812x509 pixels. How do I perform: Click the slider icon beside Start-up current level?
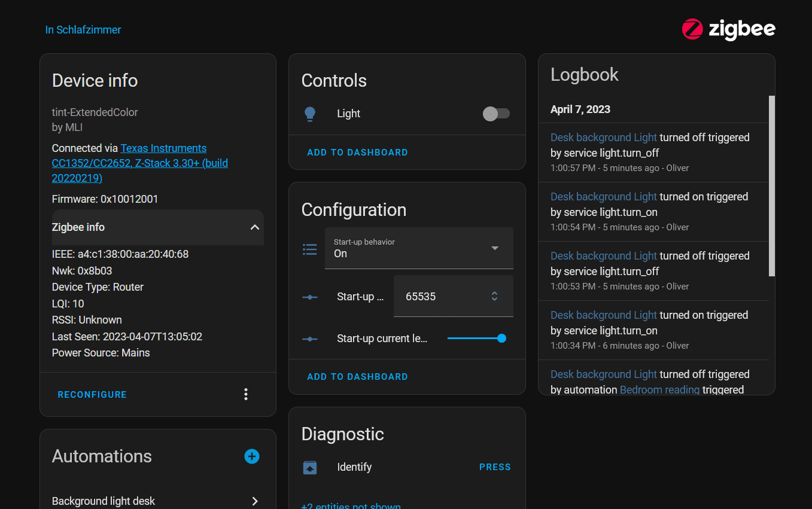310,339
